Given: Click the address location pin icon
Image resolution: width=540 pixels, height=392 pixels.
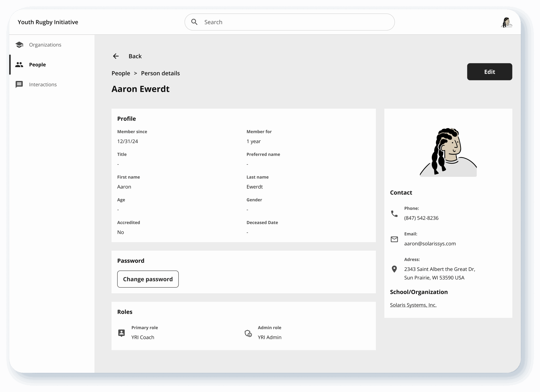Looking at the screenshot, I should [x=394, y=269].
